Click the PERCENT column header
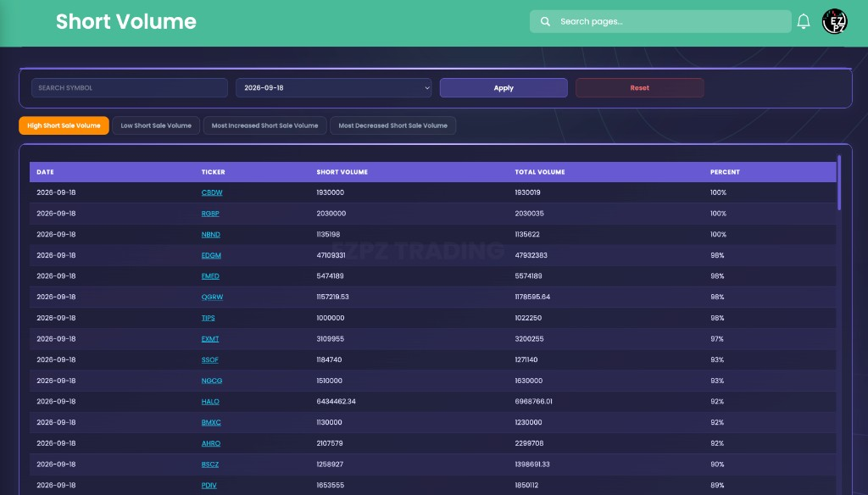Image resolution: width=868 pixels, height=495 pixels. point(726,172)
